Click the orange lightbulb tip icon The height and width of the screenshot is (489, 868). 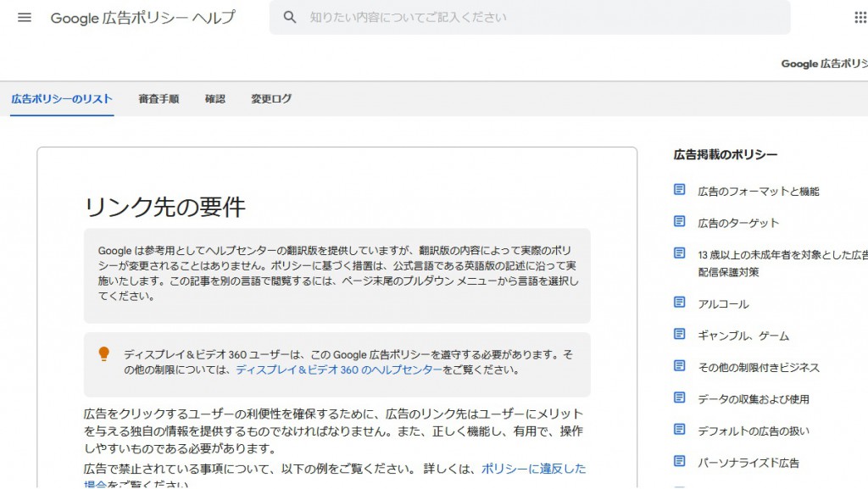tap(103, 354)
